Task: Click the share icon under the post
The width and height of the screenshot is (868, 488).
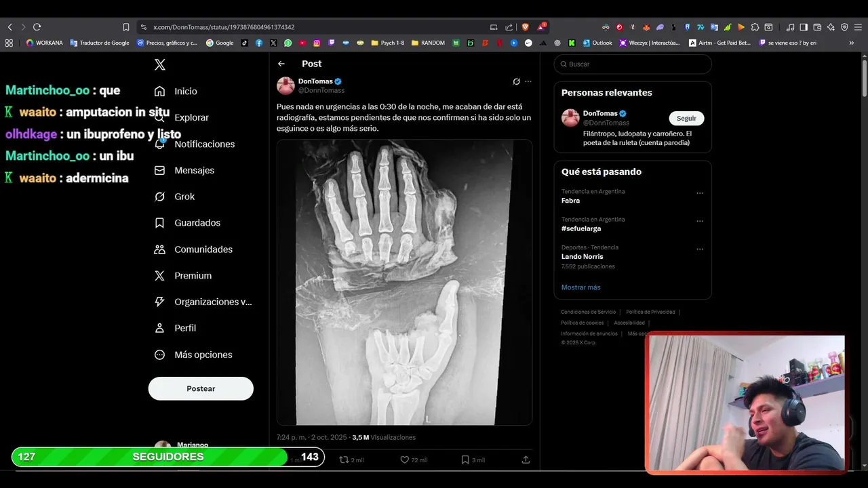Action: click(x=526, y=460)
